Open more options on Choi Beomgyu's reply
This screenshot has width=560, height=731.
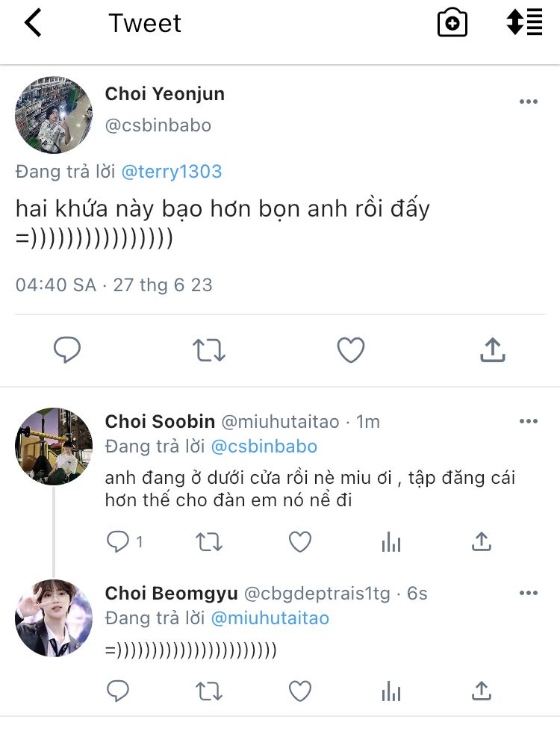pos(528,594)
